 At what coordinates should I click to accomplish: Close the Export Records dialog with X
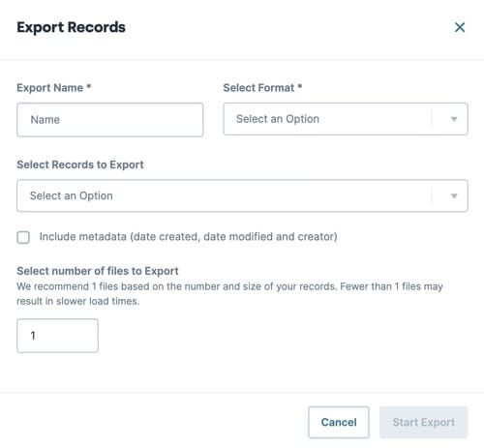tap(460, 27)
